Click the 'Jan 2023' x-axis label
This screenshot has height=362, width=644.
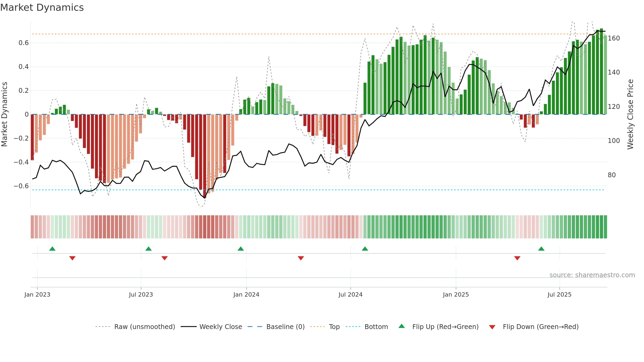37,294
